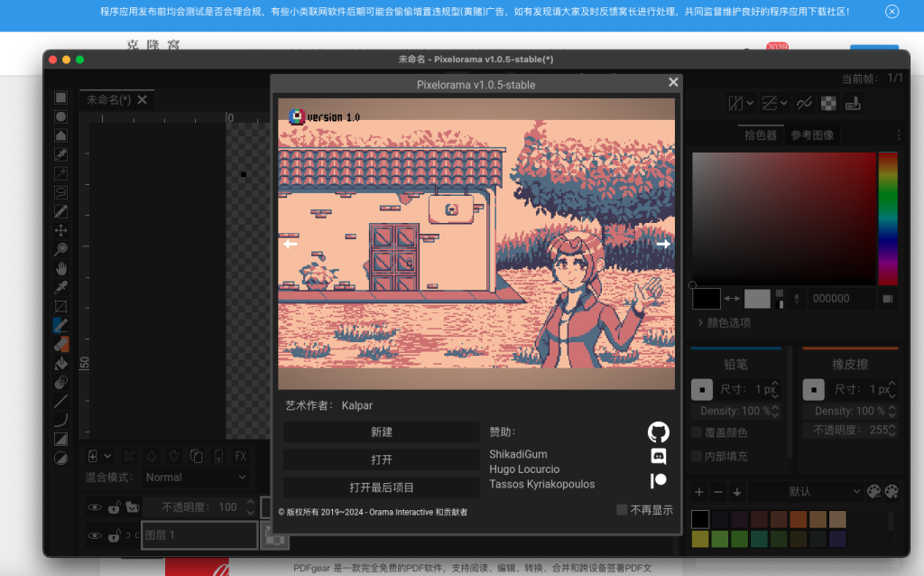Select the Shading tool
The width and height of the screenshot is (924, 576).
pos(60,382)
